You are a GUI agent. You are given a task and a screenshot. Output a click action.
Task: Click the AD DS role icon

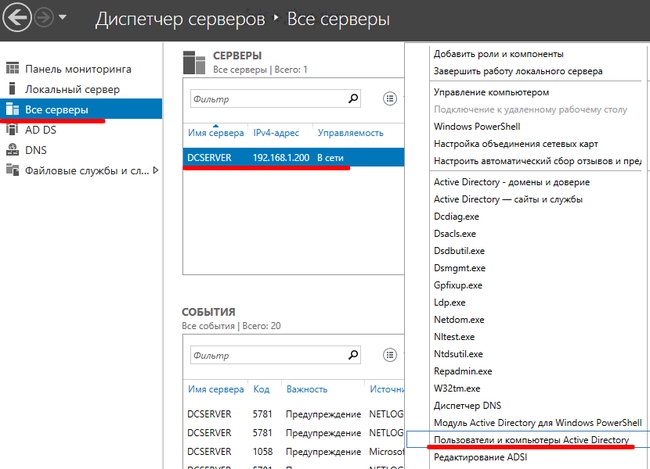pos(12,129)
